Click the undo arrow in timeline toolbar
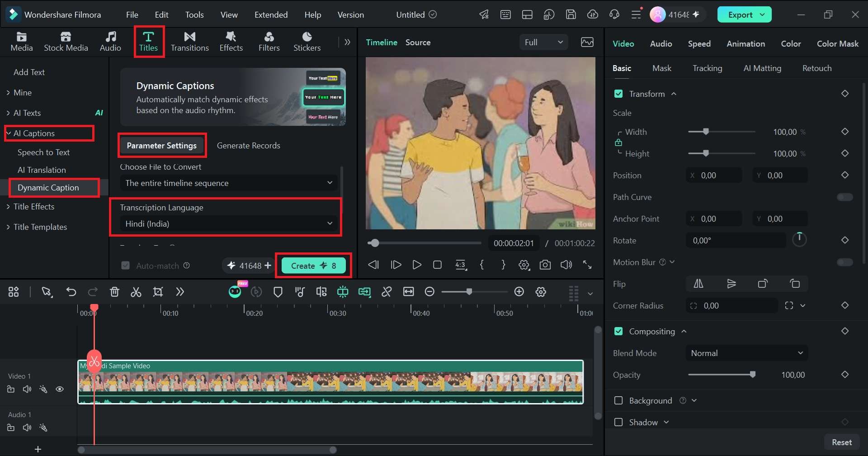The height and width of the screenshot is (456, 868). [71, 292]
